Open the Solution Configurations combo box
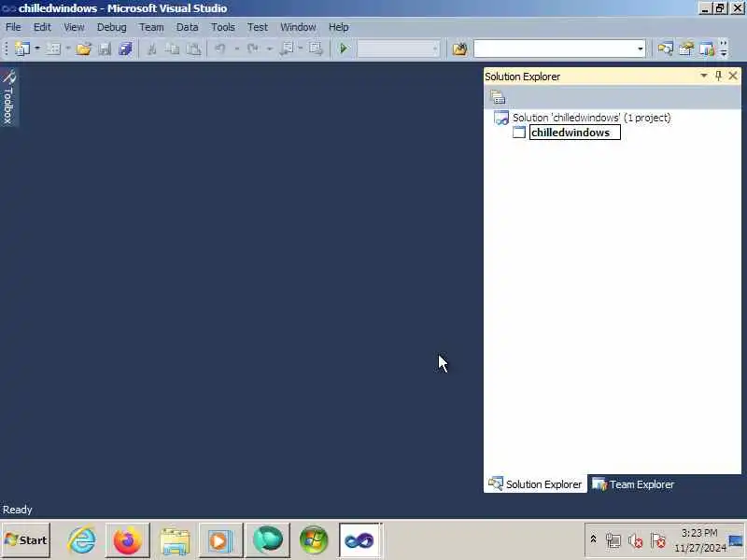Screen dimensions: 747x560 [399, 49]
